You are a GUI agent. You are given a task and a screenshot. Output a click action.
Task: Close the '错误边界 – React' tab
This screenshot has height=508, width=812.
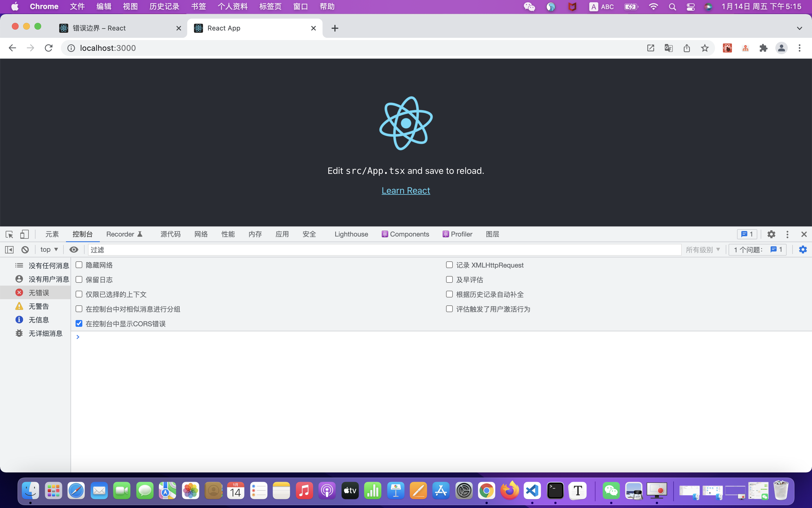pos(179,28)
